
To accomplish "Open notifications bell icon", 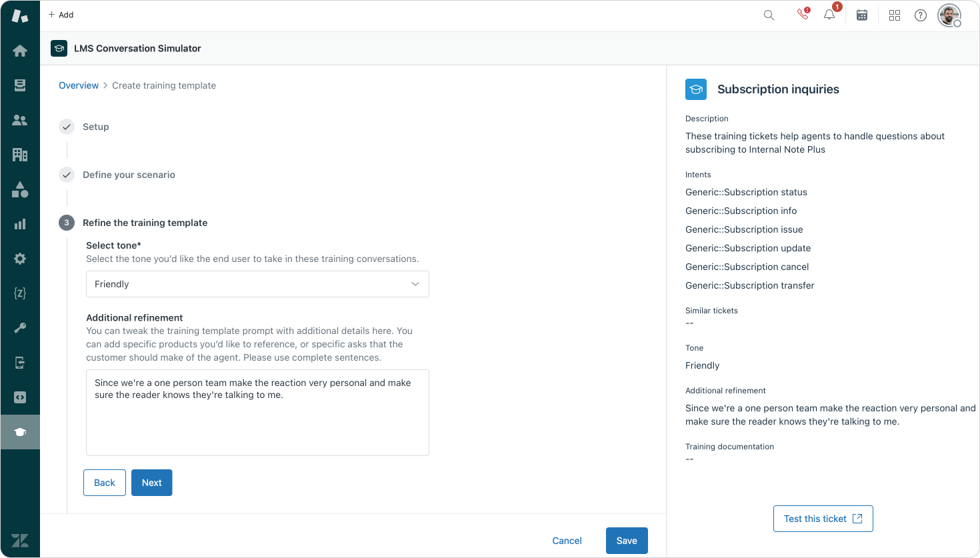I will 829,15.
